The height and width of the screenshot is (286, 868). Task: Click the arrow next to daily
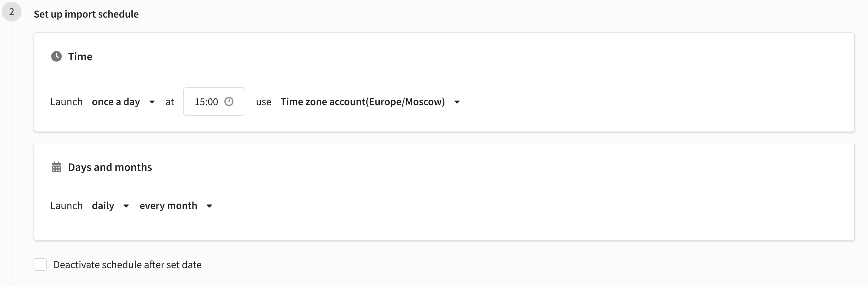(x=126, y=206)
